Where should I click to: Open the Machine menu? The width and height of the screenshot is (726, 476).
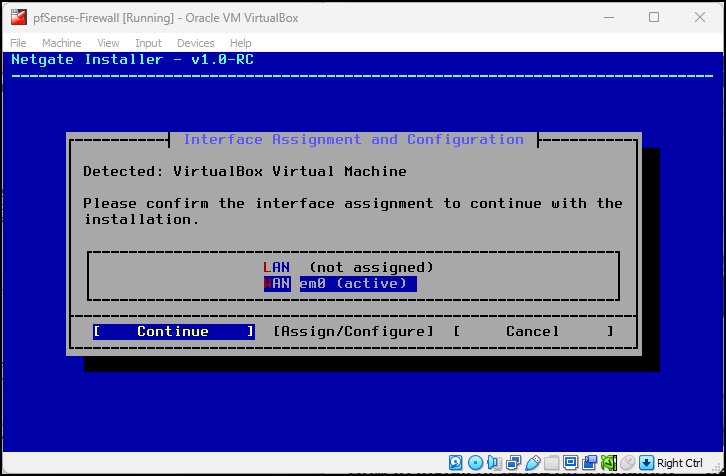point(62,43)
